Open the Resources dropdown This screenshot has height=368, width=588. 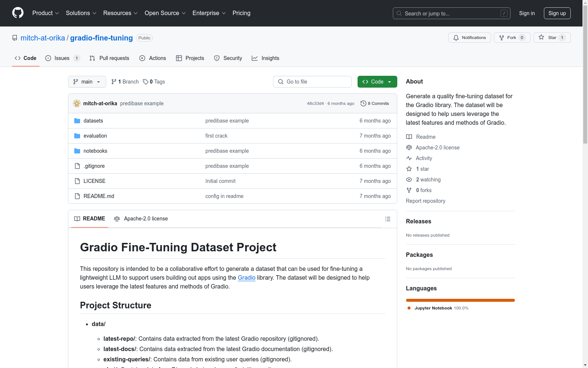coord(121,13)
